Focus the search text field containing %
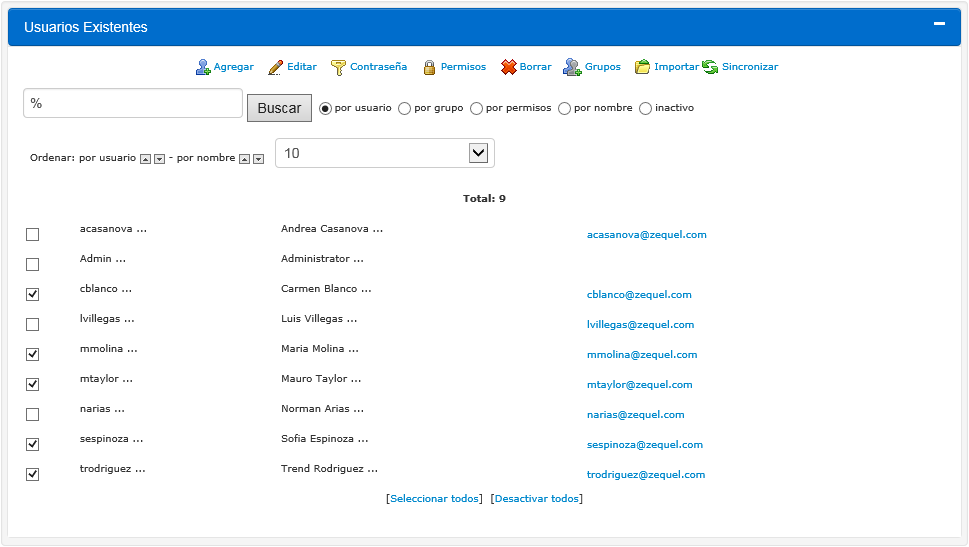The image size is (969, 547). (x=133, y=103)
